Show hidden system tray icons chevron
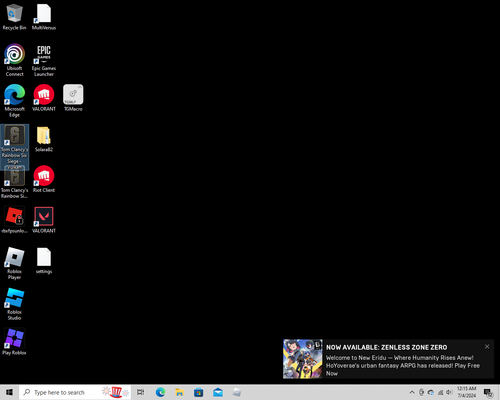The width and height of the screenshot is (500, 400). point(412,392)
